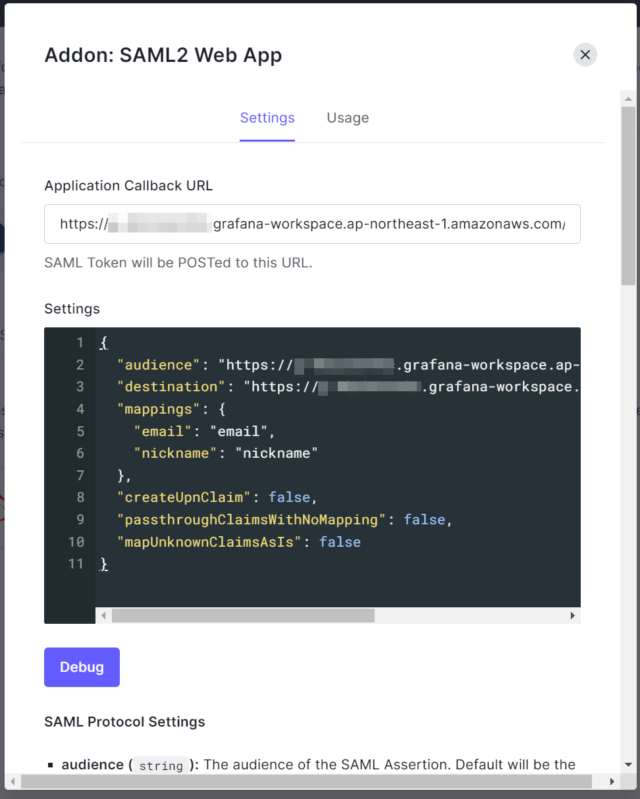Select the Settings tab
Viewport: 640px width, 799px height.
(x=267, y=118)
